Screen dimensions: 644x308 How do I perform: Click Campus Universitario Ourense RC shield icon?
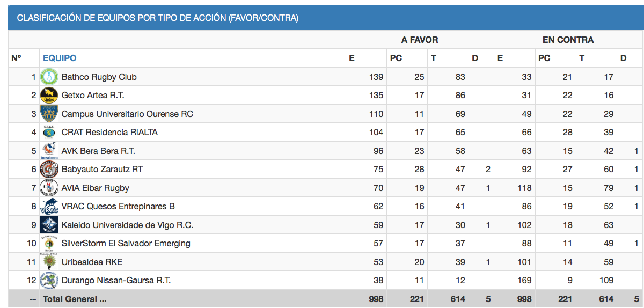pos(49,114)
